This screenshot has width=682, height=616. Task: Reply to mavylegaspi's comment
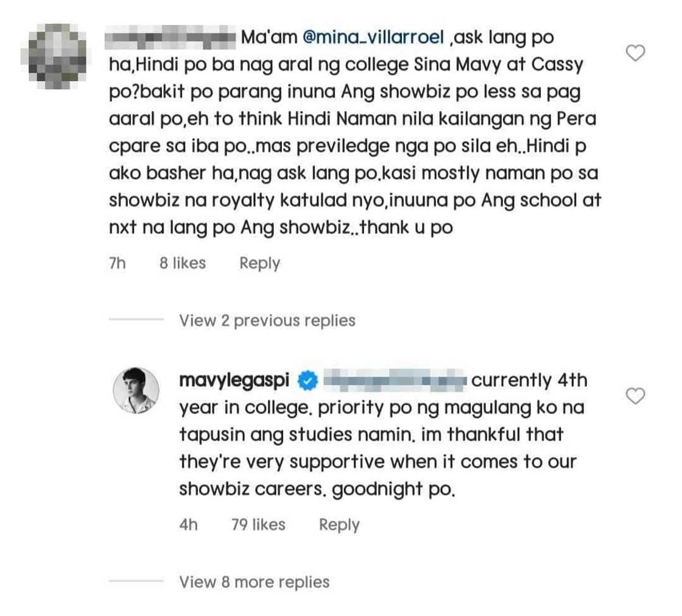click(x=339, y=525)
